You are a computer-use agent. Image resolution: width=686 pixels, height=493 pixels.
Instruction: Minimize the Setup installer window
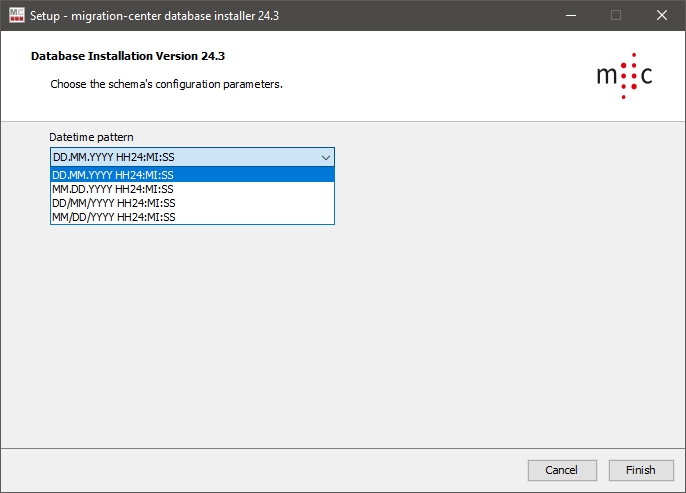tap(570, 15)
